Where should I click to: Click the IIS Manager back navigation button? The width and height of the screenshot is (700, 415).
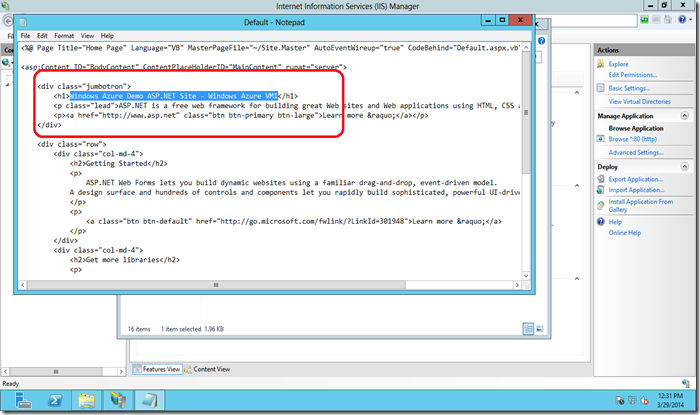point(8,21)
